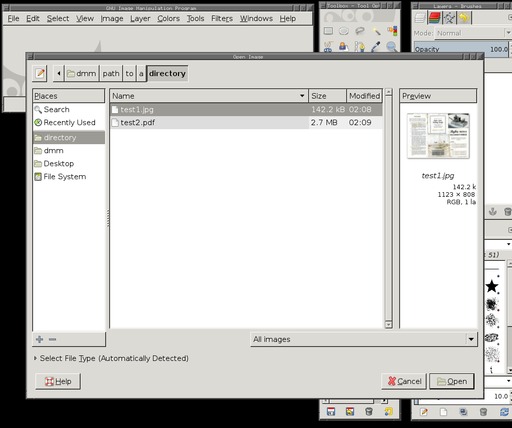The image size is (512, 428).
Task: Toggle the 'dmm' folder button in path bar
Action: 82,73
